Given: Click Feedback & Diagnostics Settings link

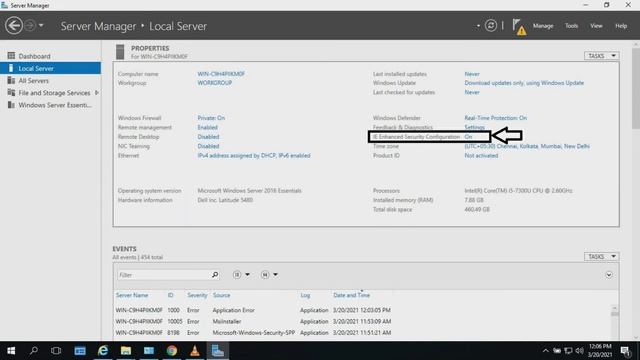Looking at the screenshot, I should tap(474, 127).
